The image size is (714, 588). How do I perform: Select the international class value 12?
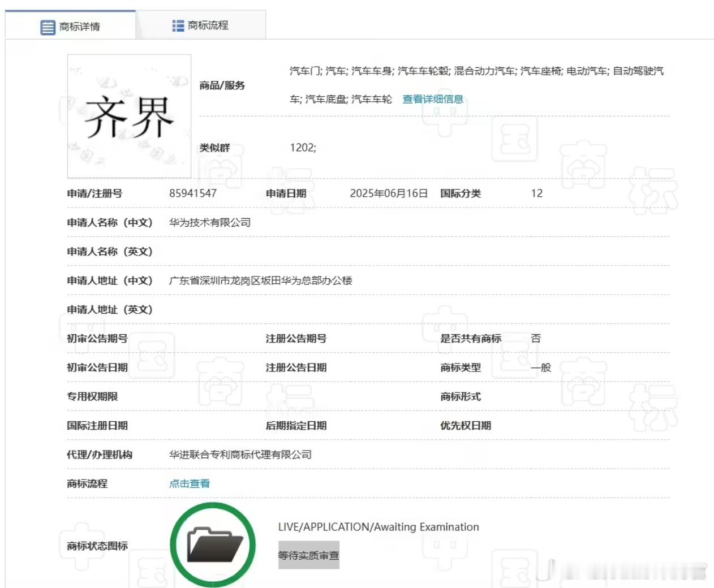tap(536, 193)
